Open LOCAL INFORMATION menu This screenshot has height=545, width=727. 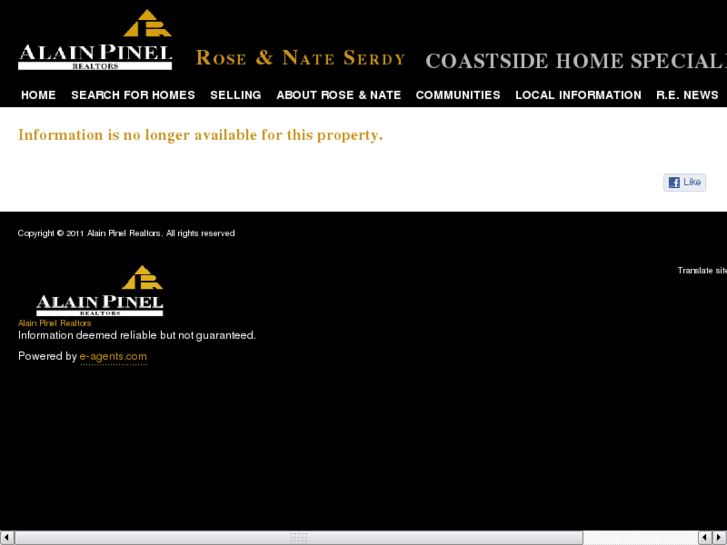pyautogui.click(x=578, y=95)
